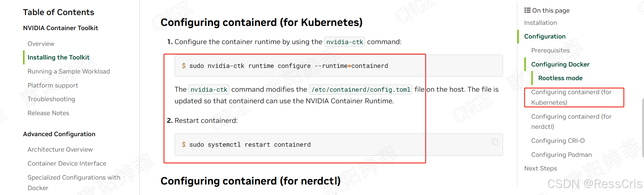Open Container Device Interface page
644x195 pixels.
pyautogui.click(x=67, y=163)
